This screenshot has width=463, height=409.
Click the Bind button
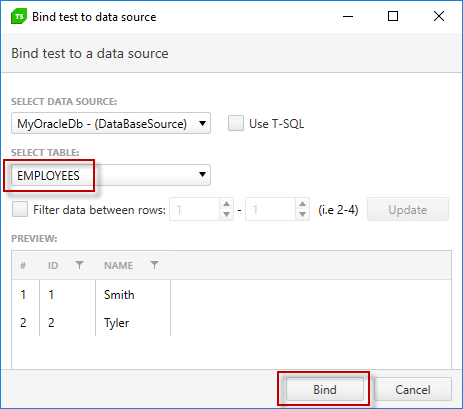(325, 389)
